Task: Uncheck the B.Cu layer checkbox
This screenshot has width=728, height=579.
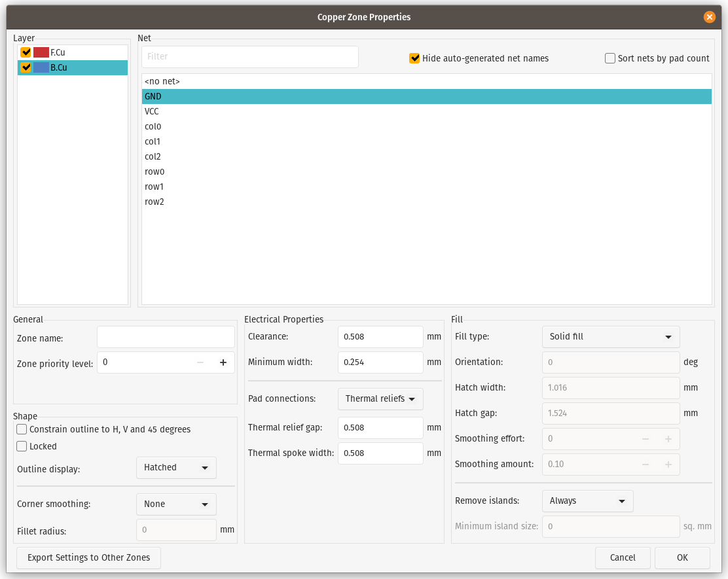Action: (26, 67)
